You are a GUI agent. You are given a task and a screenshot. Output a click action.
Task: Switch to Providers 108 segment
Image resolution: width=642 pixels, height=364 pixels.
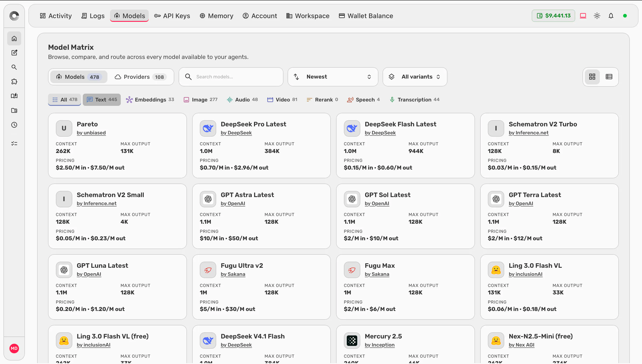click(141, 77)
